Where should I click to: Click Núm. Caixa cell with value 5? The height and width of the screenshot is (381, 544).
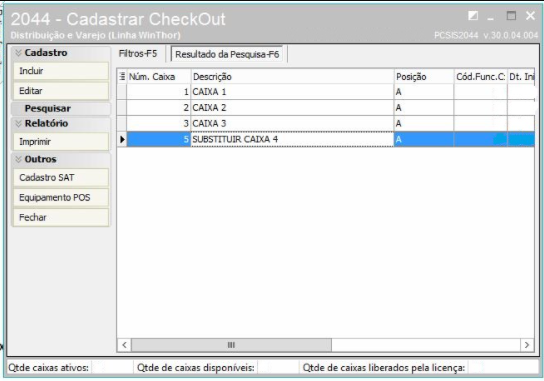click(159, 139)
